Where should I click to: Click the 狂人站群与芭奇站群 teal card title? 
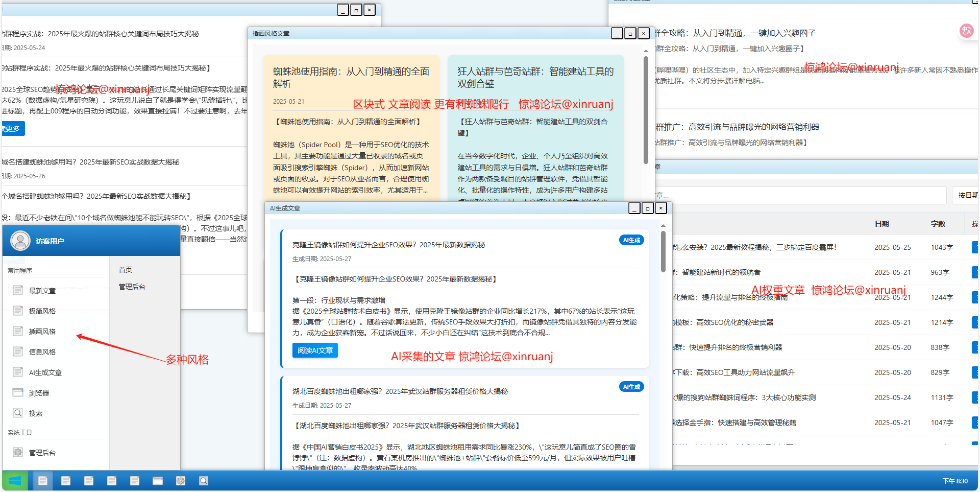(535, 78)
